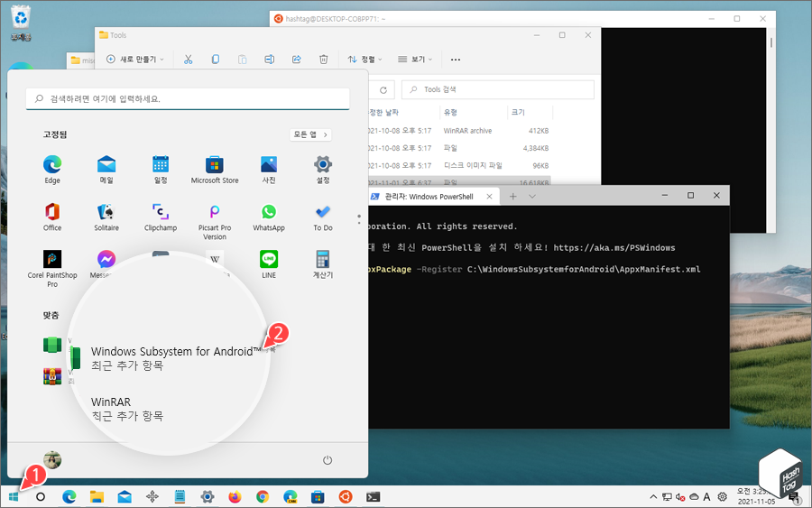812x508 pixels.
Task: Open New (새로 만들기) dropdown in Explorer
Action: click(x=134, y=60)
